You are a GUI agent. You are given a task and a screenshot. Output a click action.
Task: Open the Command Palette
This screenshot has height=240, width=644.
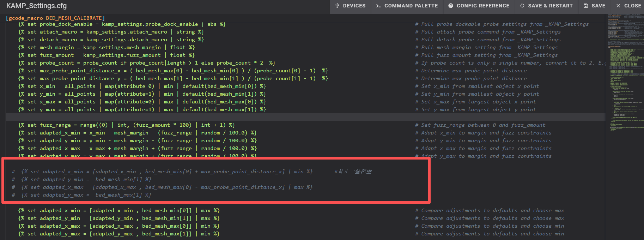pyautogui.click(x=407, y=6)
